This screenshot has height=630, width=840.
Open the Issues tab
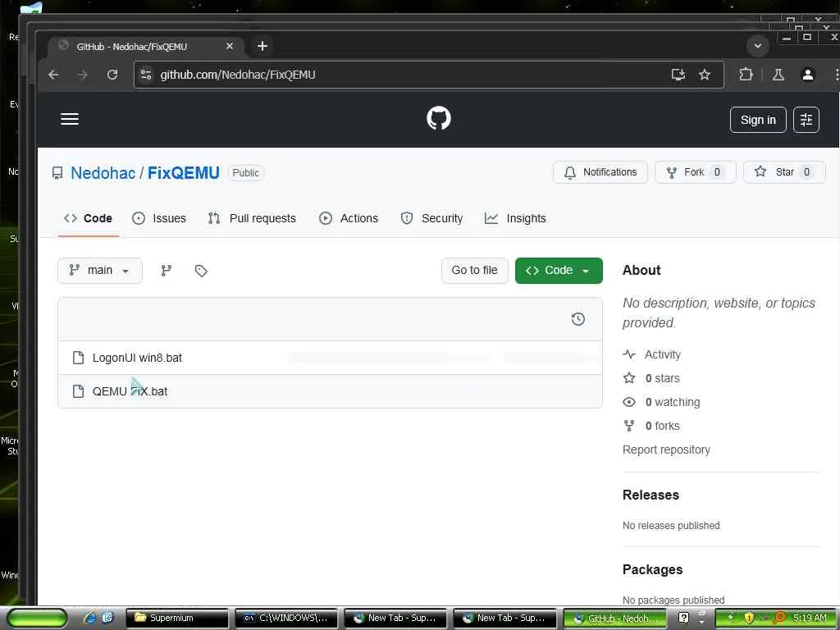pyautogui.click(x=159, y=218)
